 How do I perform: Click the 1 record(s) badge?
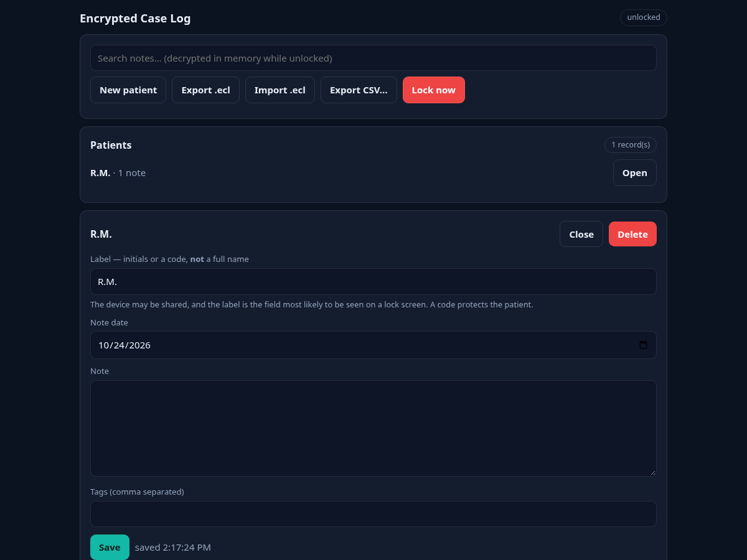tap(631, 145)
